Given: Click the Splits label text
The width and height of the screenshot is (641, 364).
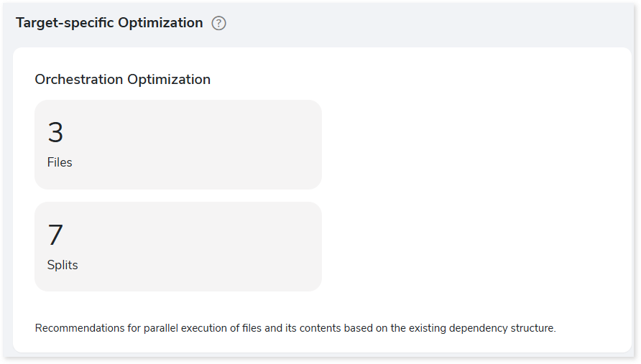Looking at the screenshot, I should click(63, 265).
